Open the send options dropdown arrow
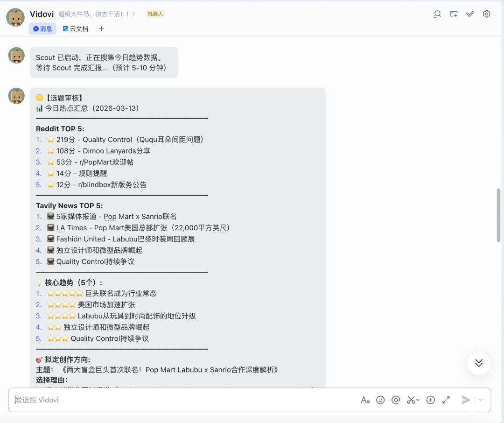This screenshot has width=504, height=423. point(481,400)
